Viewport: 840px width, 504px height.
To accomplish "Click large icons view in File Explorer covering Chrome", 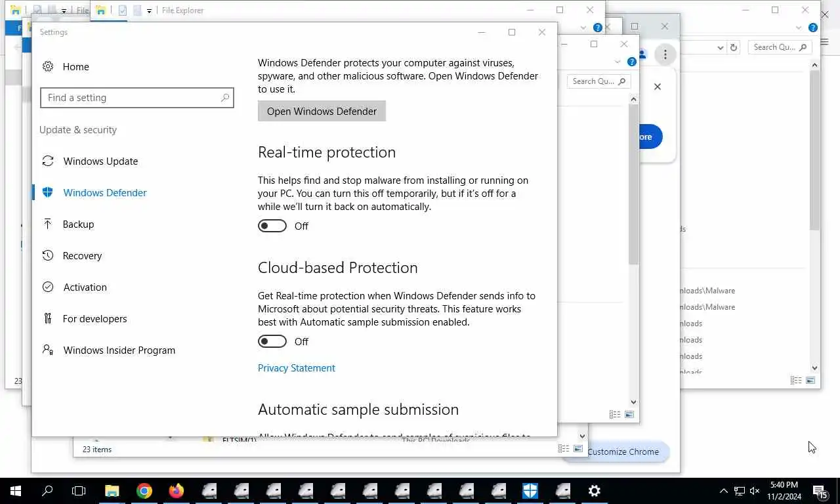I will [x=629, y=415].
